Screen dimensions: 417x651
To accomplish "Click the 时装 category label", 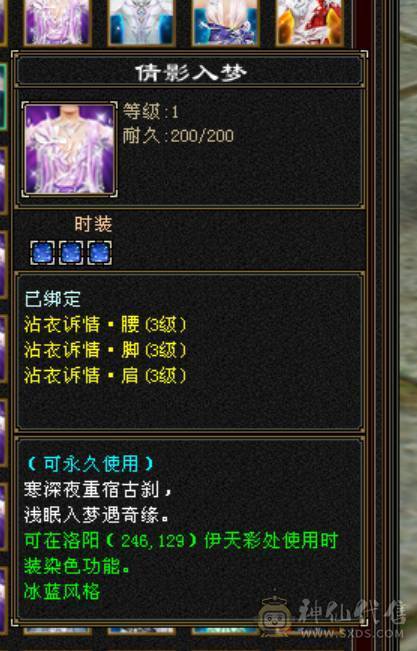I will point(93,224).
